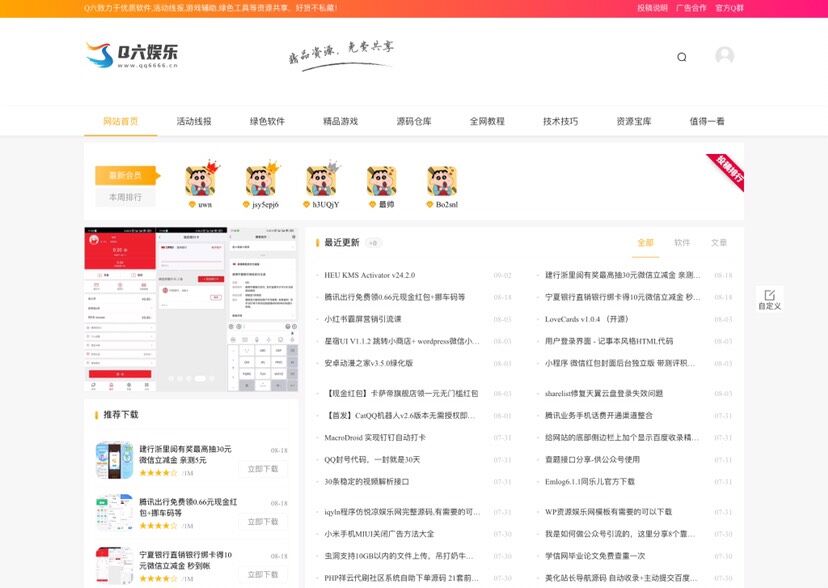Open the banner slideshow app screenshot image

click(x=191, y=309)
